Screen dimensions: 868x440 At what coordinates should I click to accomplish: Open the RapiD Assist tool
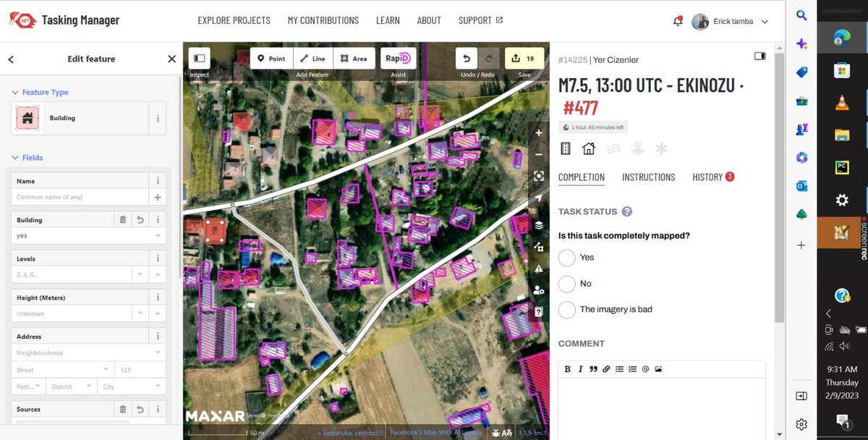tap(398, 59)
